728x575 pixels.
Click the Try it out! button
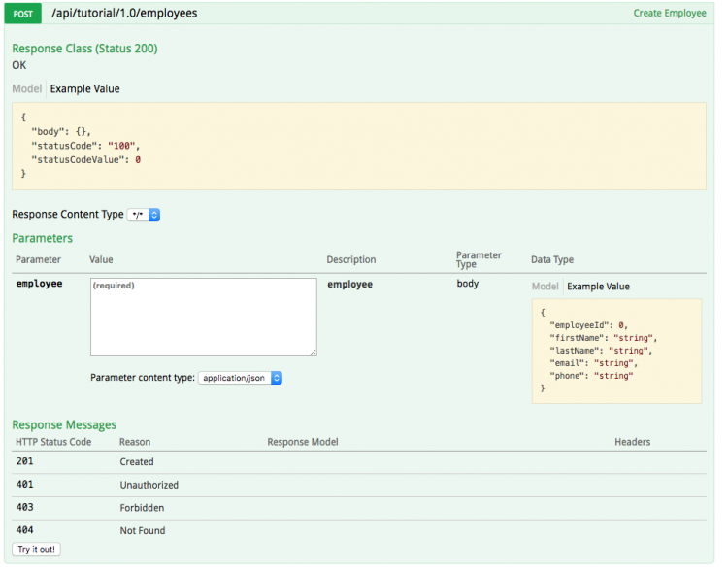point(36,549)
